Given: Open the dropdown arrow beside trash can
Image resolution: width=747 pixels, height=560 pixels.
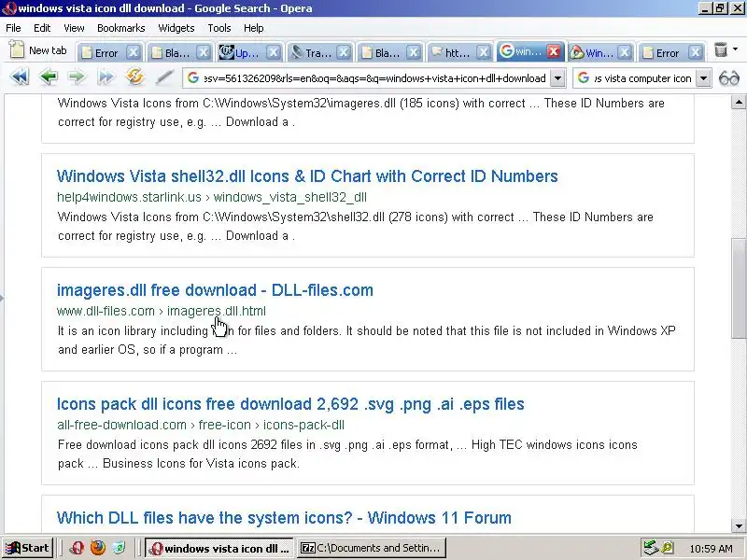Looking at the screenshot, I should point(735,49).
